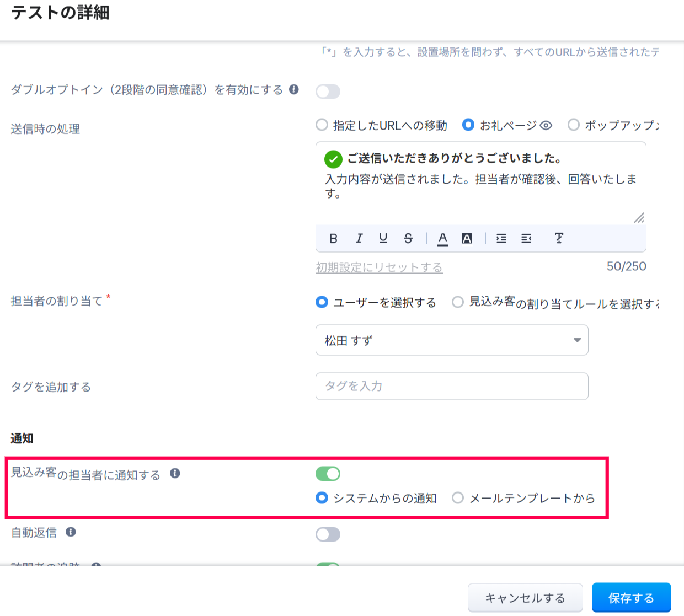Apply strikethrough to the thank-you message
Viewport: 684px width, 616px height.
coord(408,238)
